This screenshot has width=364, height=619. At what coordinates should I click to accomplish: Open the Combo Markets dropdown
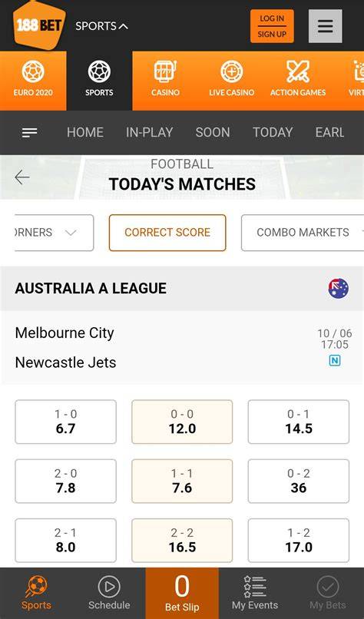303,233
